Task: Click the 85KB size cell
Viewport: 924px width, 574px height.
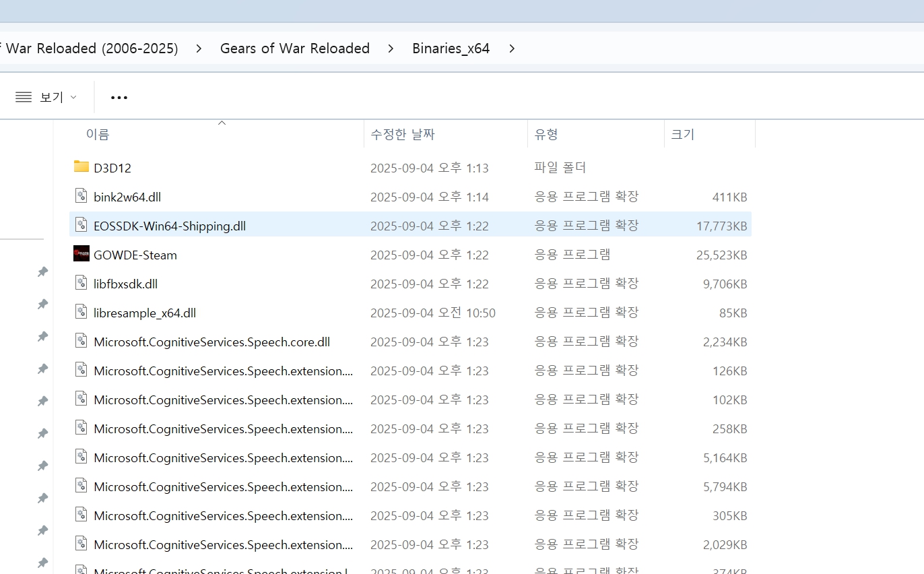Action: pyautogui.click(x=733, y=313)
